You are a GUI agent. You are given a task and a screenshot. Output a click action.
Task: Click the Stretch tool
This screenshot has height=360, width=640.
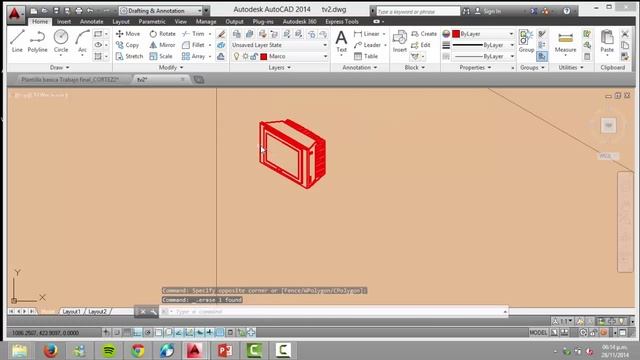pos(129,56)
